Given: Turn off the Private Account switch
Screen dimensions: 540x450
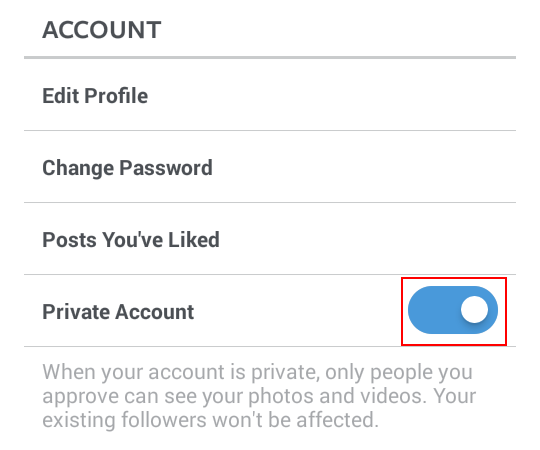Looking at the screenshot, I should coord(453,310).
